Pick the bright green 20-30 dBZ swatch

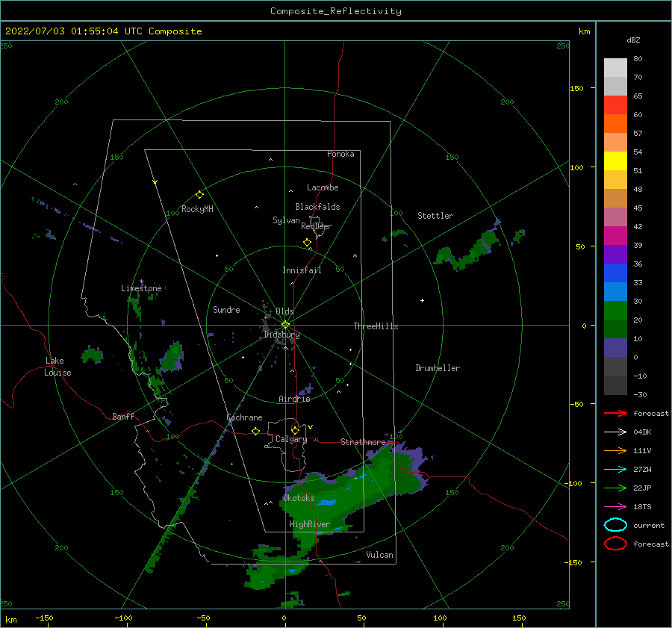(615, 311)
